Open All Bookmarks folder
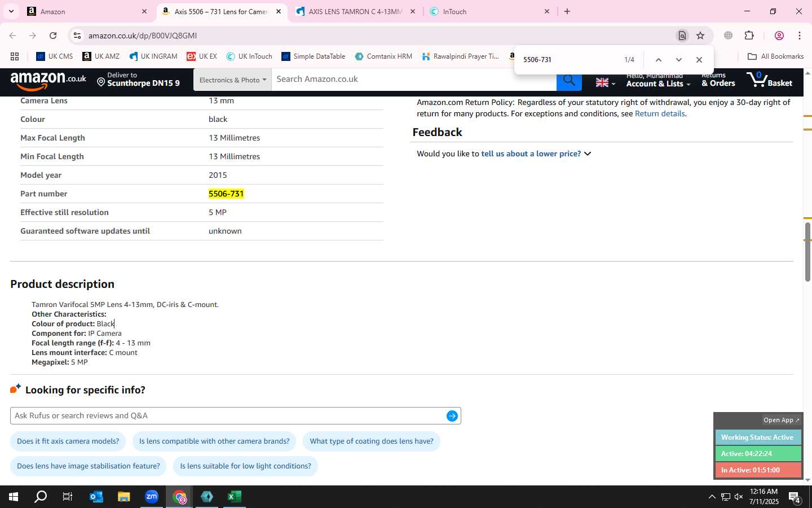This screenshot has width=812, height=508. (775, 56)
